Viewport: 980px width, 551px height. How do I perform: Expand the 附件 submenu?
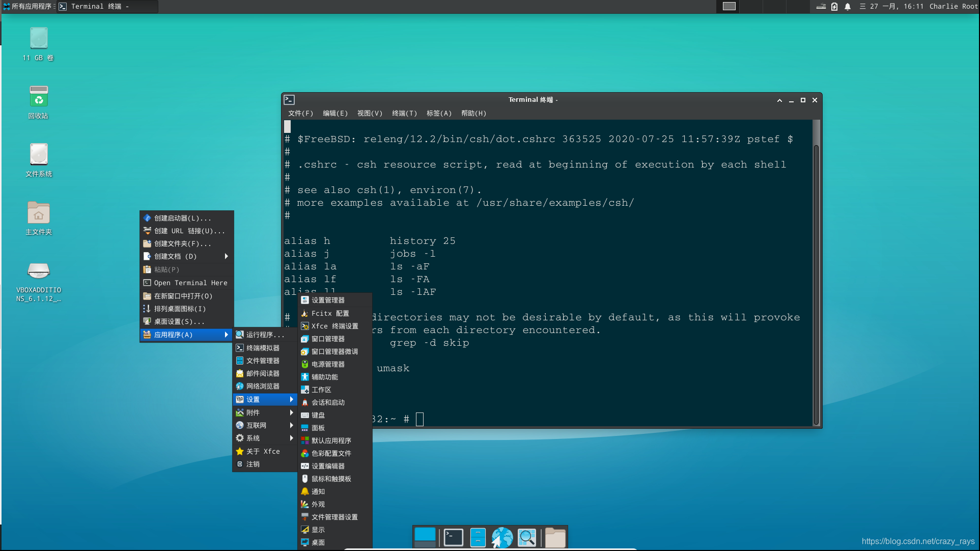click(x=265, y=412)
